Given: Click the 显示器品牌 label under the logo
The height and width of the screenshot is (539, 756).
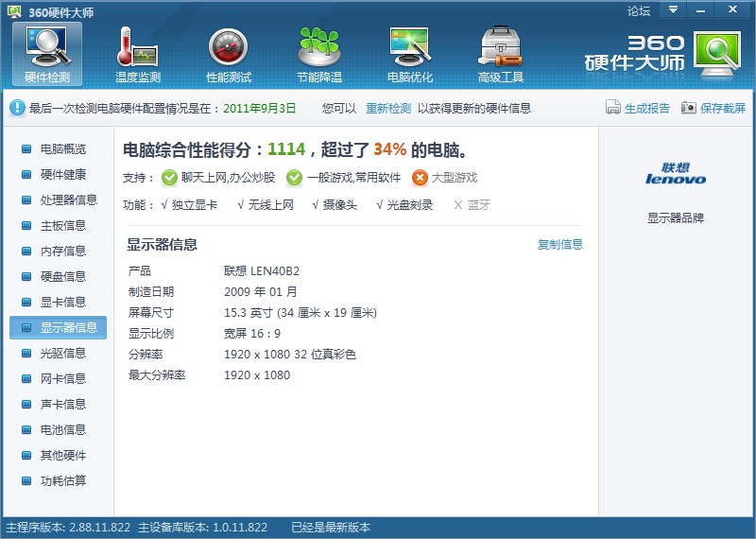Looking at the screenshot, I should (676, 218).
